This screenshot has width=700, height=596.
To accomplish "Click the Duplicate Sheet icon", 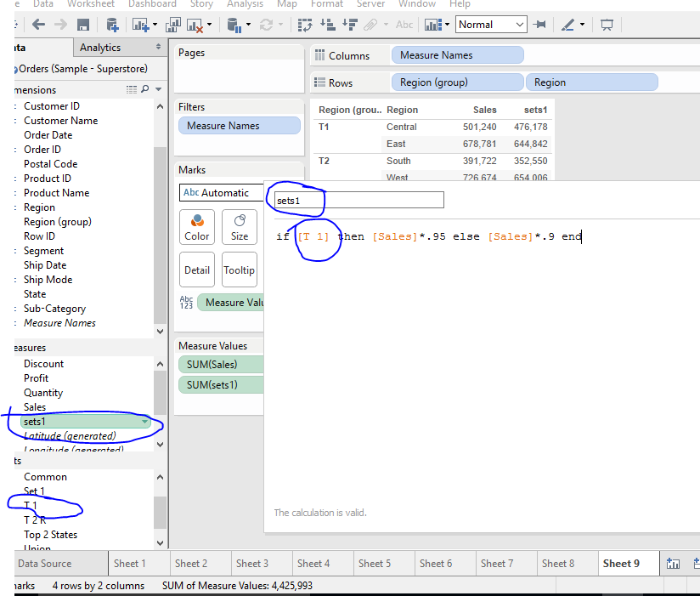I will tap(172, 25).
